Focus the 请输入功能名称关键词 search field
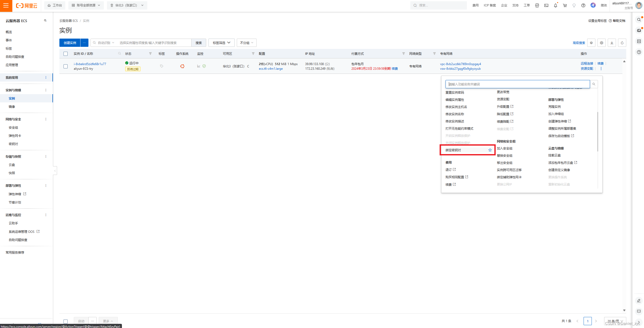The height and width of the screenshot is (328, 644). [517, 84]
